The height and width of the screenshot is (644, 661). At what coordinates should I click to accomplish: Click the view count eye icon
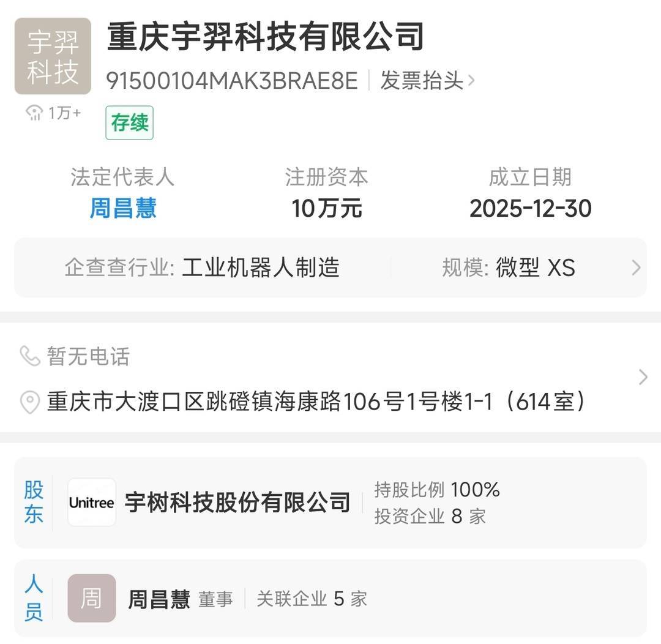pyautogui.click(x=34, y=112)
